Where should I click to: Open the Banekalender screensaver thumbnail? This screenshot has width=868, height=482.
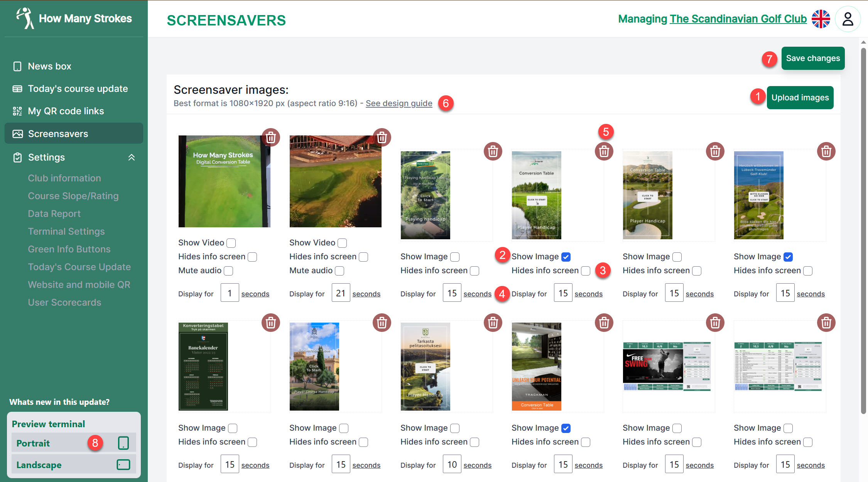[203, 367]
